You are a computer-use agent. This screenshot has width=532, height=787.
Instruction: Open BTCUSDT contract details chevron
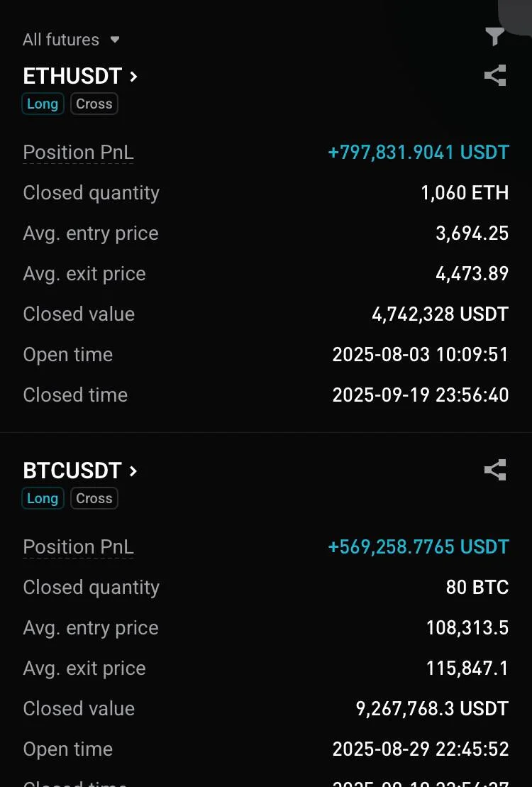point(133,470)
